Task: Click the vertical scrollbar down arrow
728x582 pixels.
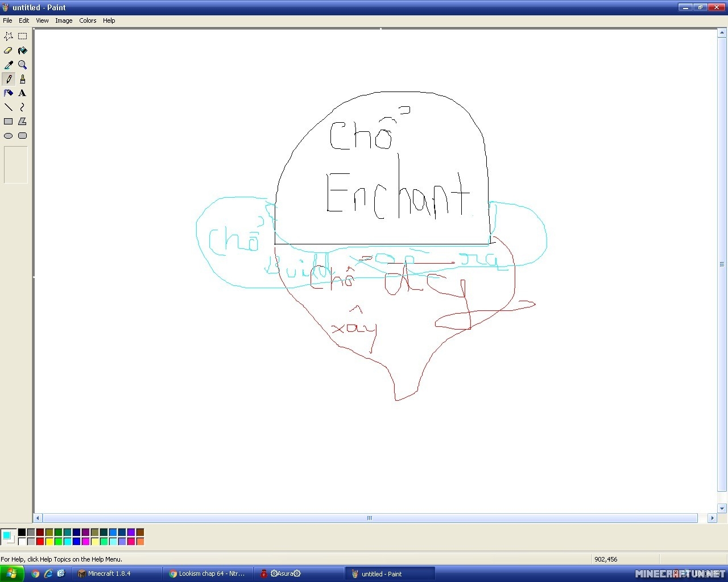Action: point(722,509)
